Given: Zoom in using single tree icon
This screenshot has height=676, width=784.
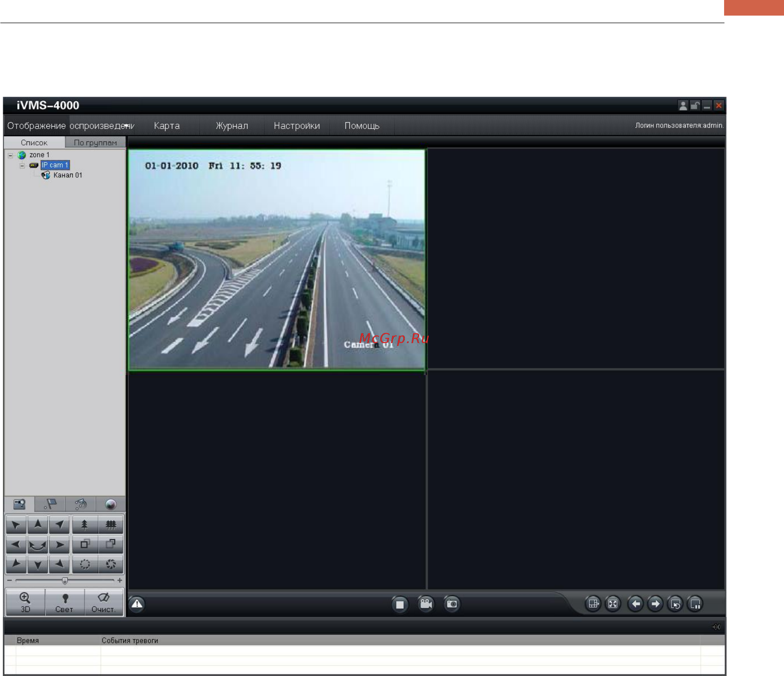Looking at the screenshot, I should [x=85, y=525].
